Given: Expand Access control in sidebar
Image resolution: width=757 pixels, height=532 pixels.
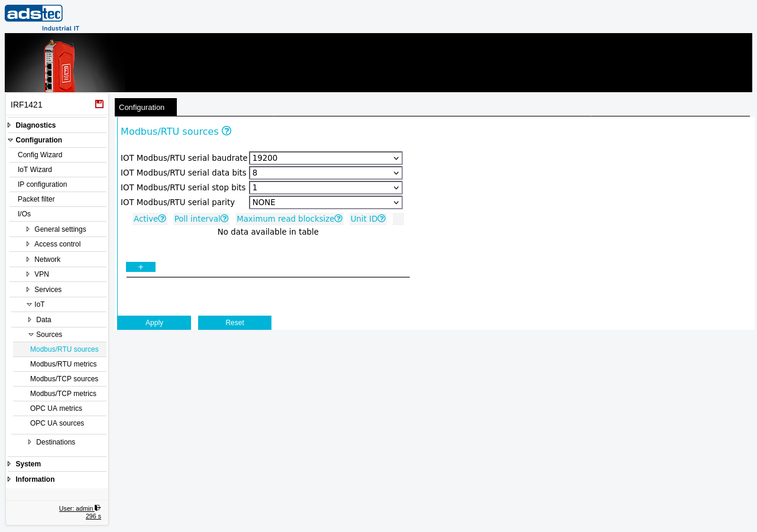Looking at the screenshot, I should [x=28, y=244].
